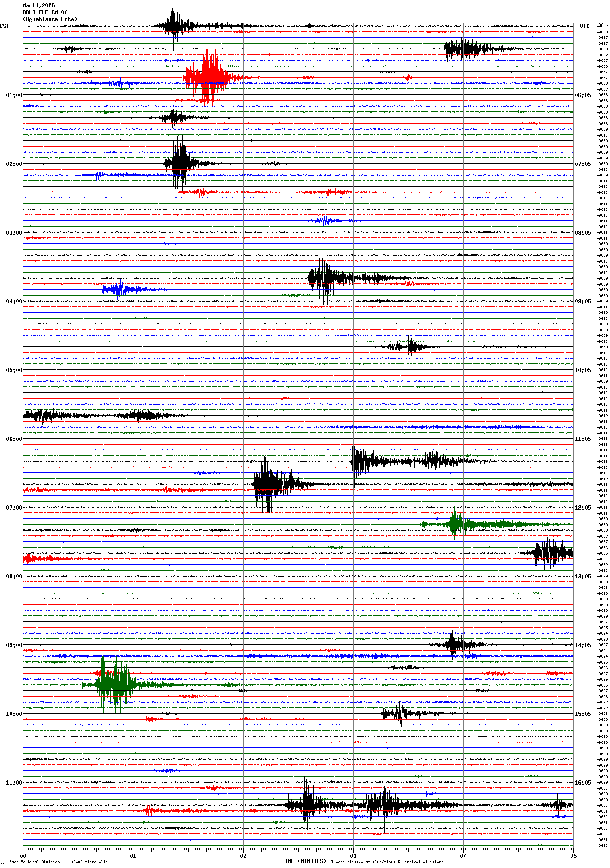Image resolution: width=610 pixels, height=868 pixels.
Task: Click the Each Vertical Division scale note
Action: [x=58, y=862]
